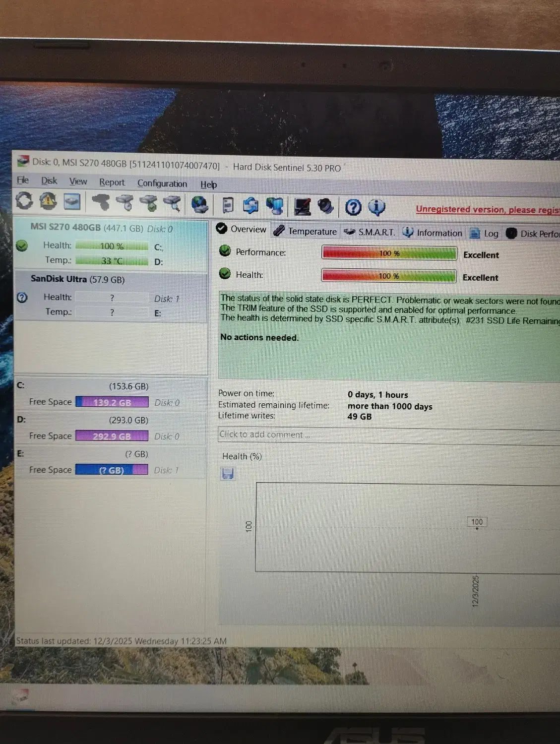Open the File menu
560x744 pixels.
[x=23, y=180]
